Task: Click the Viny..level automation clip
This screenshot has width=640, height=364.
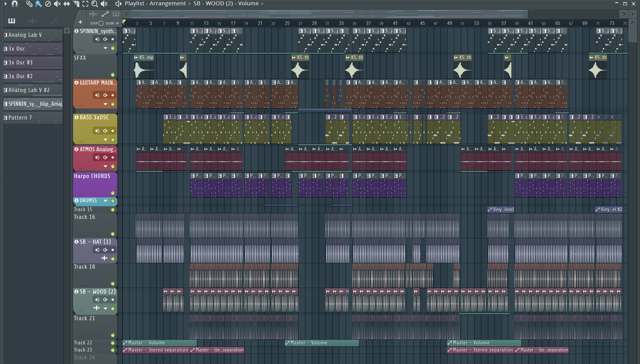Action: pos(500,210)
